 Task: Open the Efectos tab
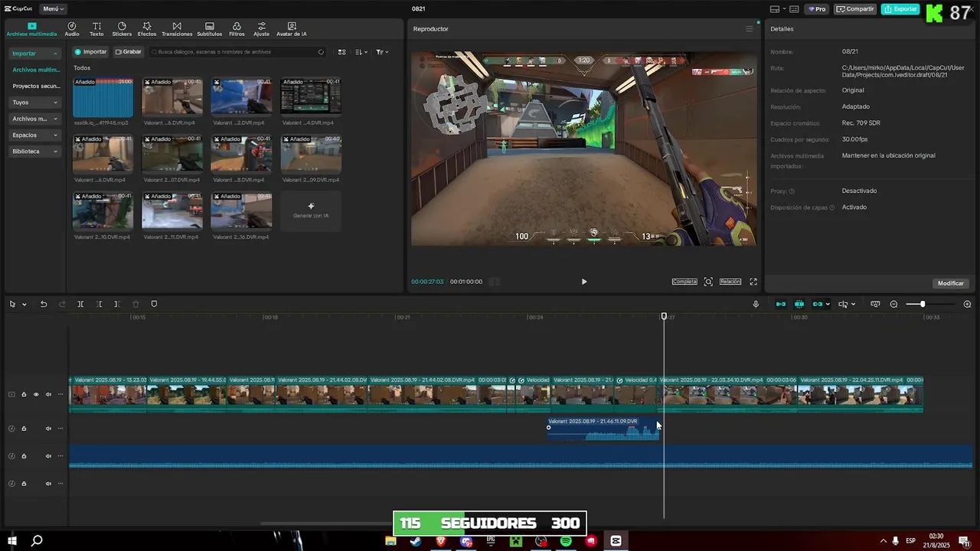147,29
